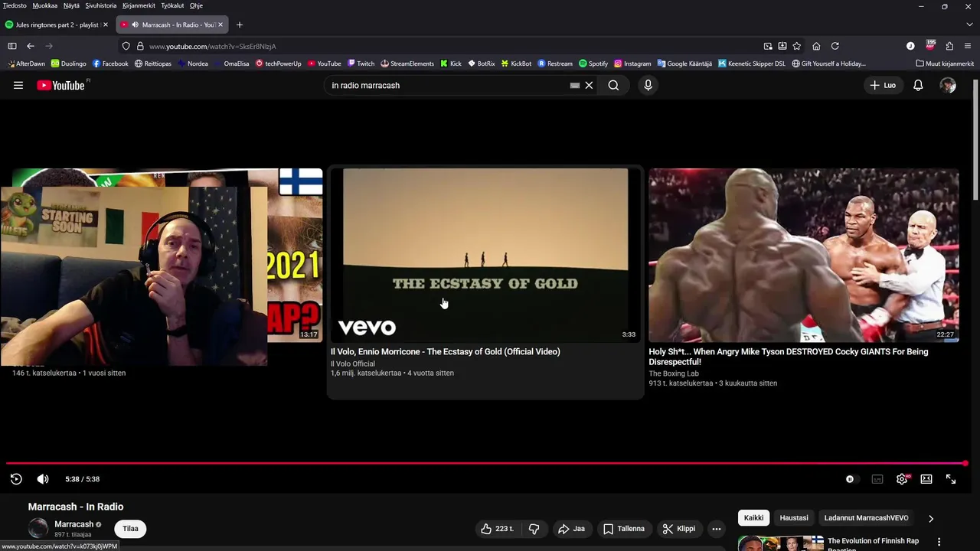Select the Kaikki filter chip
This screenshot has height=551, width=980.
(x=753, y=518)
